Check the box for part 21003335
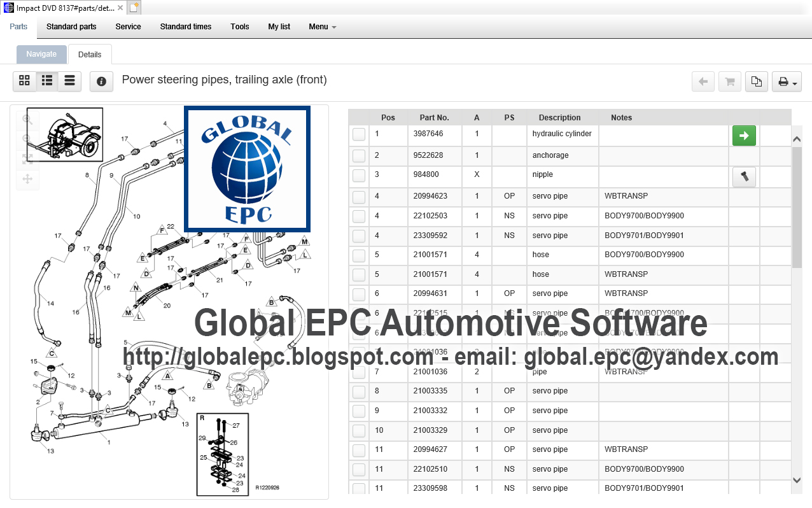 (x=359, y=392)
